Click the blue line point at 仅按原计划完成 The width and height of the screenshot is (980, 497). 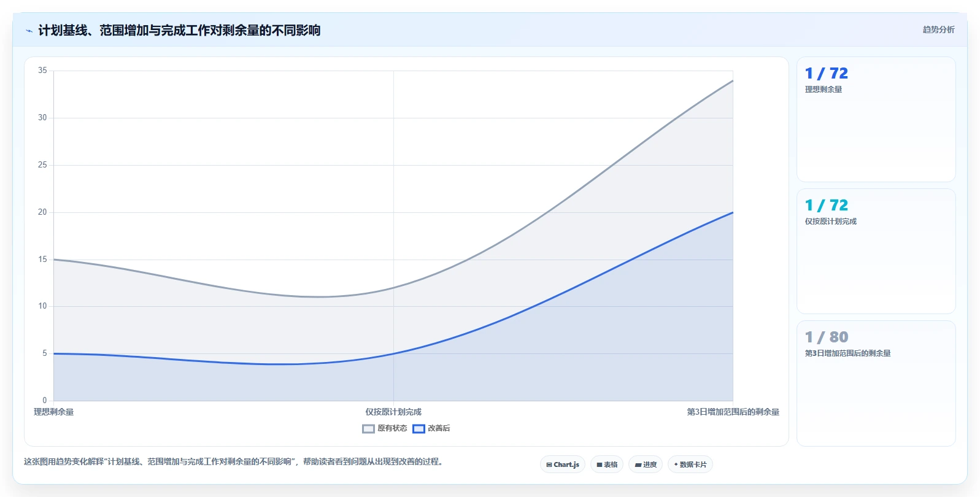pyautogui.click(x=393, y=353)
